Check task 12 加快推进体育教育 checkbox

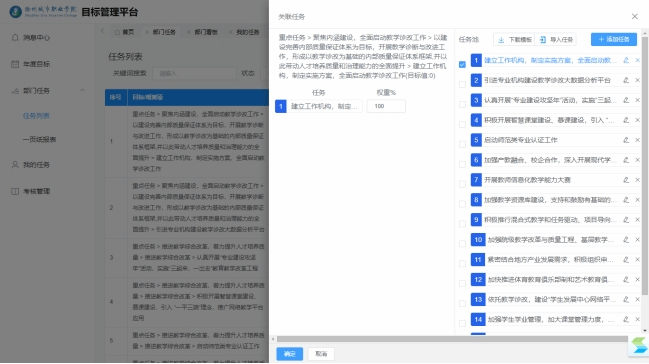462,284
